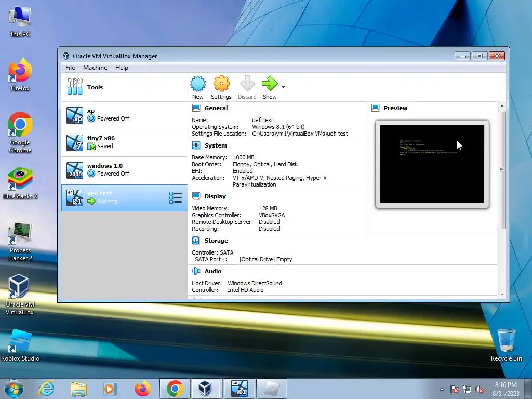
Task: Click the Graphics Controller VBoxSVGA value
Action: pos(272,215)
